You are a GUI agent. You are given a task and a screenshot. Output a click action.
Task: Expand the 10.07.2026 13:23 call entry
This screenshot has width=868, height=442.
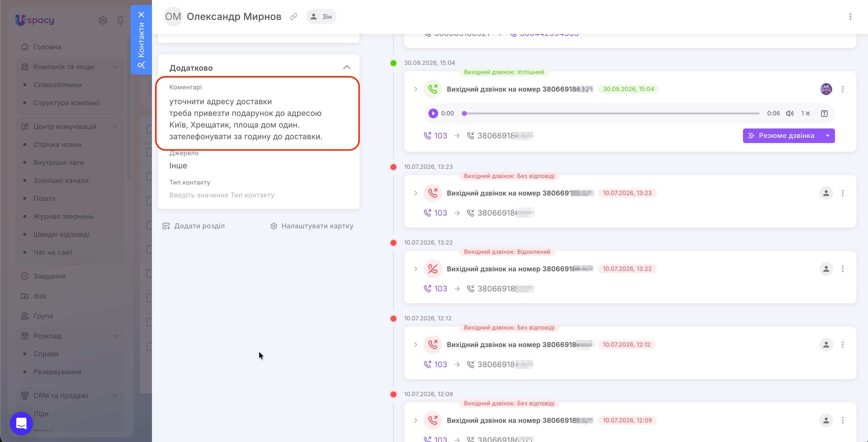[416, 193]
